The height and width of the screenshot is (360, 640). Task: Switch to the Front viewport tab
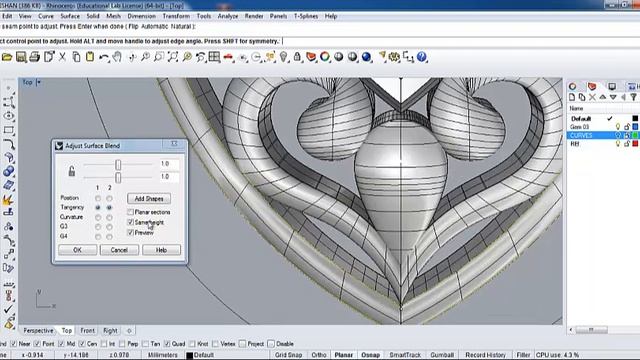(x=87, y=331)
